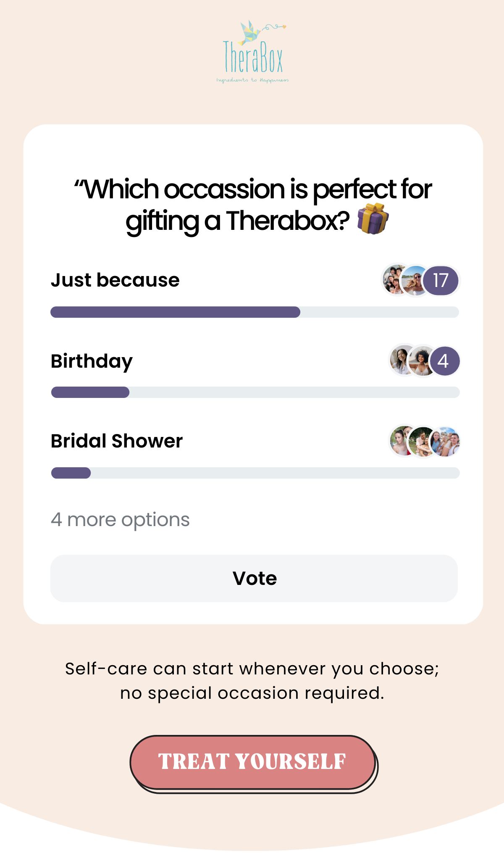Click the last voter avatar for Bridal Shower
The image size is (504, 853).
pos(445,441)
